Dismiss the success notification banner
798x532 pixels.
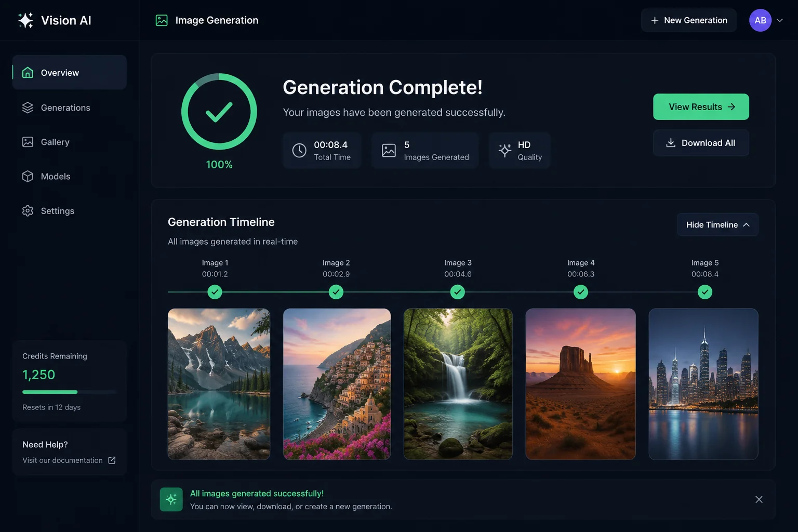pos(759,499)
